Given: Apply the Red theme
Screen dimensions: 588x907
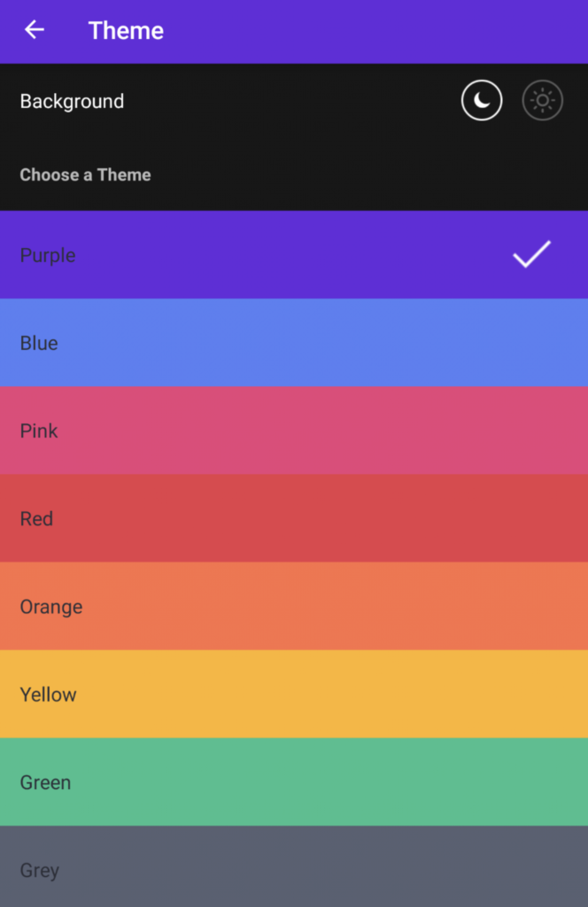Looking at the screenshot, I should coord(294,518).
